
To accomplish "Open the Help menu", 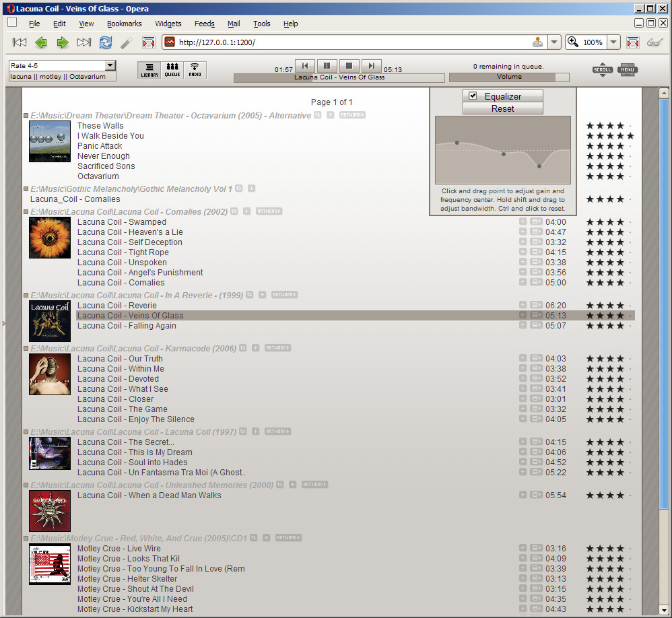I will pos(291,24).
